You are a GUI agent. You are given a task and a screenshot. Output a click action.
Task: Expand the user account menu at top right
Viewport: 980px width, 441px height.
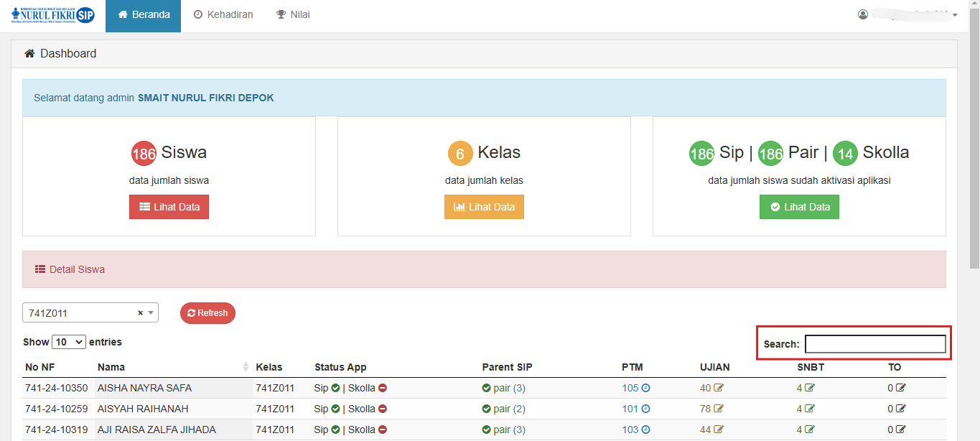(x=908, y=15)
